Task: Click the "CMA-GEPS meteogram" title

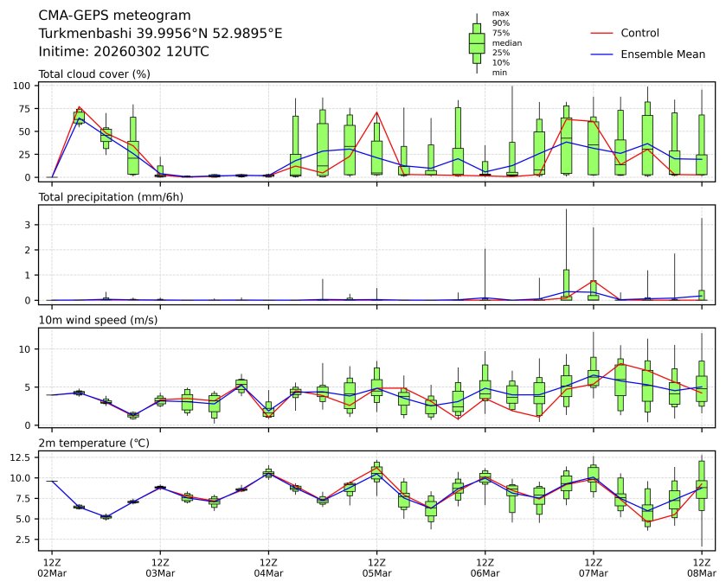Action: point(110,16)
